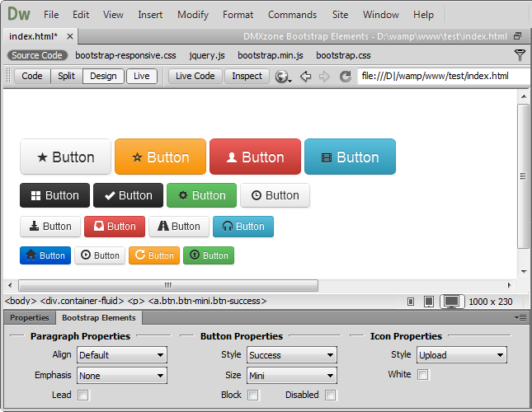
Task: Click the blue home icon Button
Action: coord(45,255)
